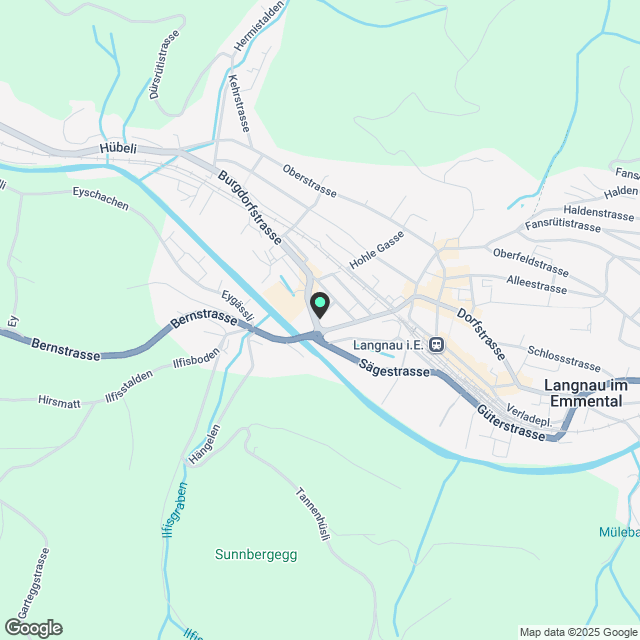Select the Hübeli place label
The width and height of the screenshot is (640, 640).
coord(118,148)
